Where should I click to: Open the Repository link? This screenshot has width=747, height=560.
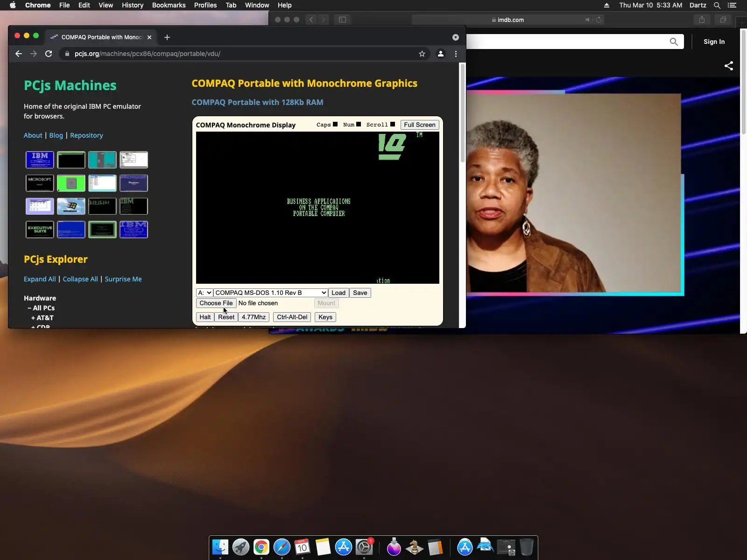click(86, 135)
